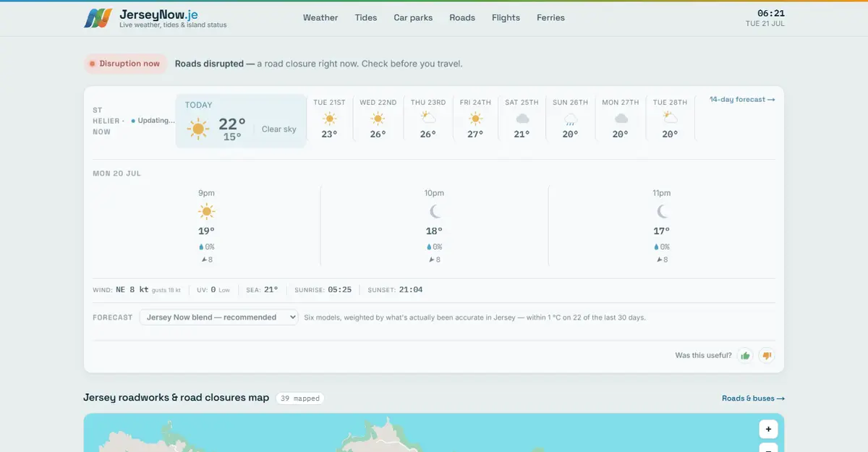
Task: Select the TUE 21ST sunny forecast icon
Action: (x=330, y=119)
